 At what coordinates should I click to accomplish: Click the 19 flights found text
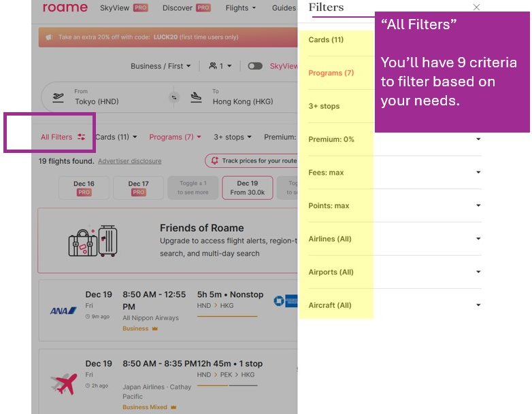[x=66, y=161]
